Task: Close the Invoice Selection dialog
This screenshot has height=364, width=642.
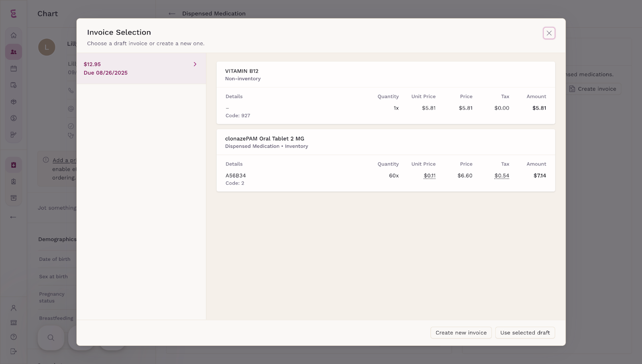Action: (x=549, y=33)
